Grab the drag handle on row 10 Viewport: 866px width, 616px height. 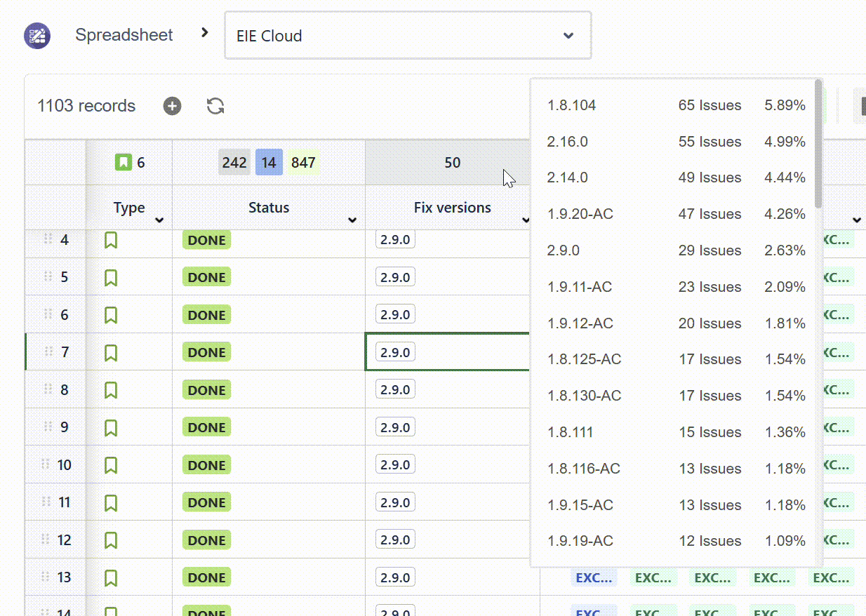(x=46, y=464)
